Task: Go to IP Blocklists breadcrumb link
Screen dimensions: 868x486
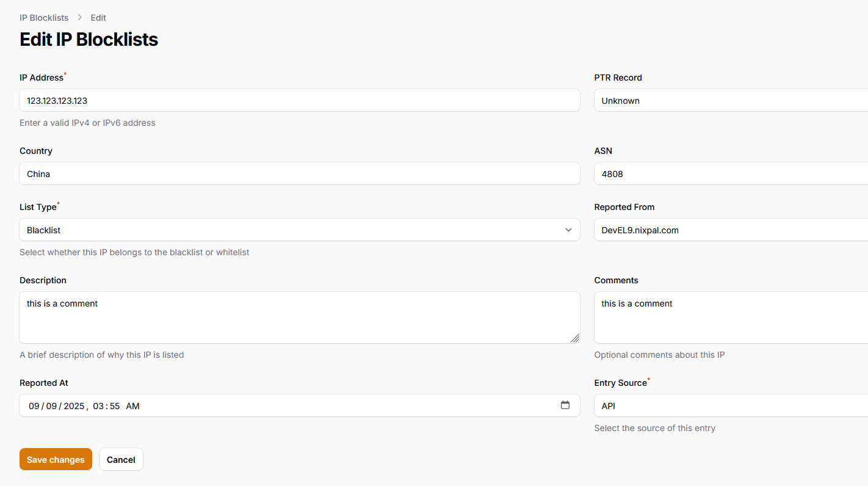Action: [x=44, y=18]
